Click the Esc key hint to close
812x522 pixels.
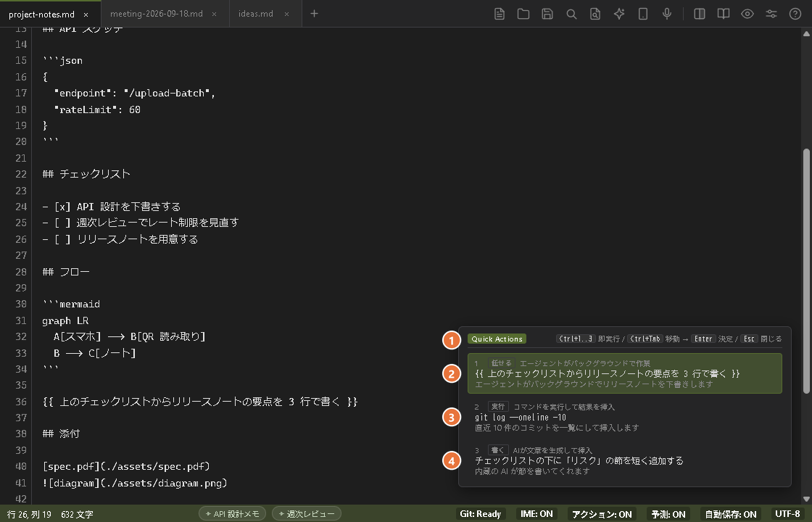[749, 339]
